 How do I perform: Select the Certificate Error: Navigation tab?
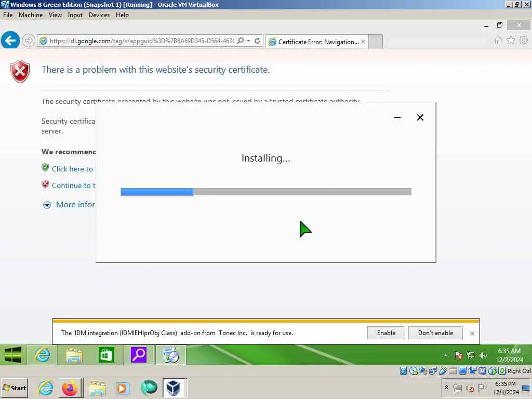click(x=316, y=42)
